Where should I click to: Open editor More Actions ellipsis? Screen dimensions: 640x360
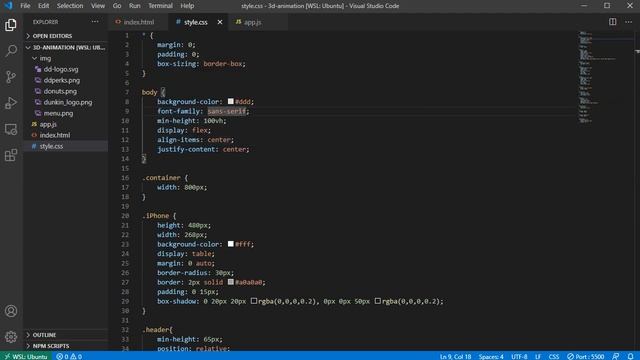pyautogui.click(x=629, y=22)
